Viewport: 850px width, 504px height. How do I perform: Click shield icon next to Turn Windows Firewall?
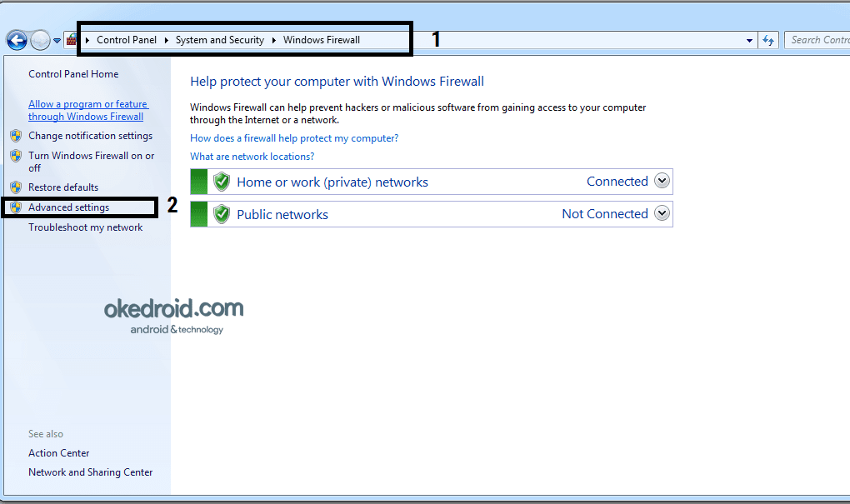click(17, 156)
